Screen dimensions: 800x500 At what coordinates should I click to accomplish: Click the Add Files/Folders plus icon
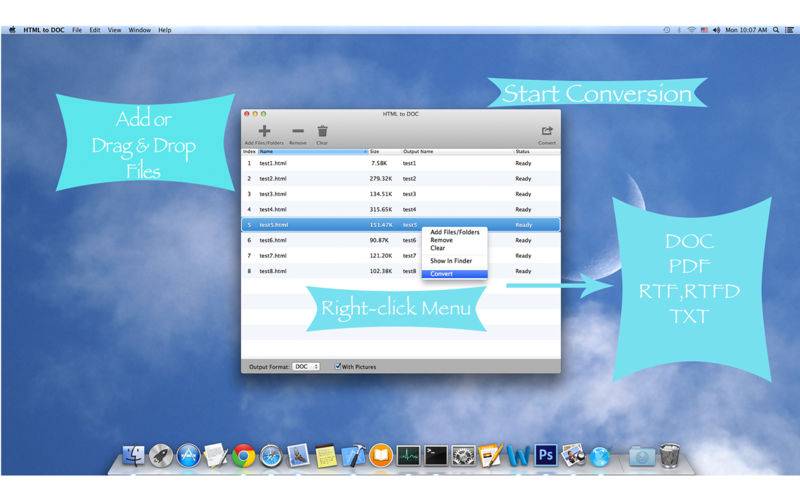coord(264,131)
